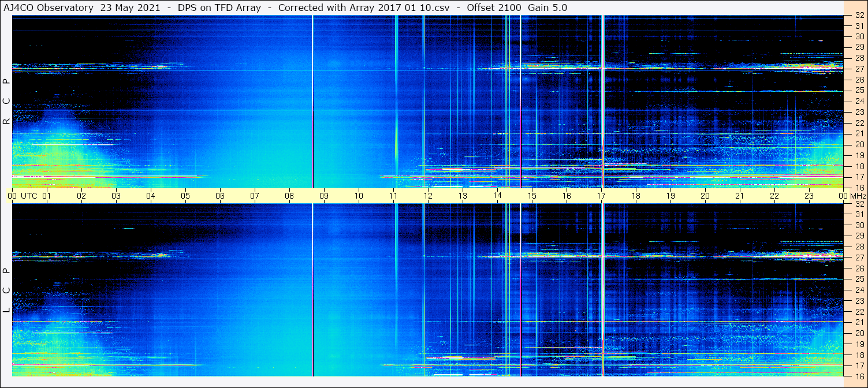This screenshot has width=868, height=388.
Task: Click the RCP label beside the upper spectrogram
Action: 6,102
